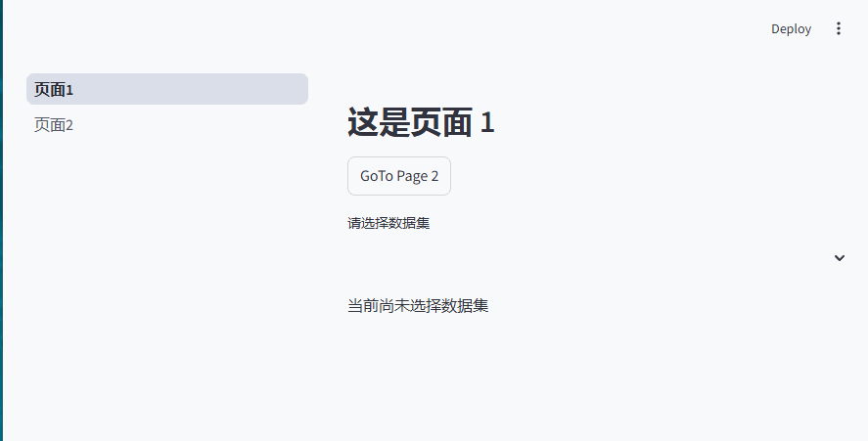Activate the highlighted 页面1 nav entry

[x=167, y=89]
